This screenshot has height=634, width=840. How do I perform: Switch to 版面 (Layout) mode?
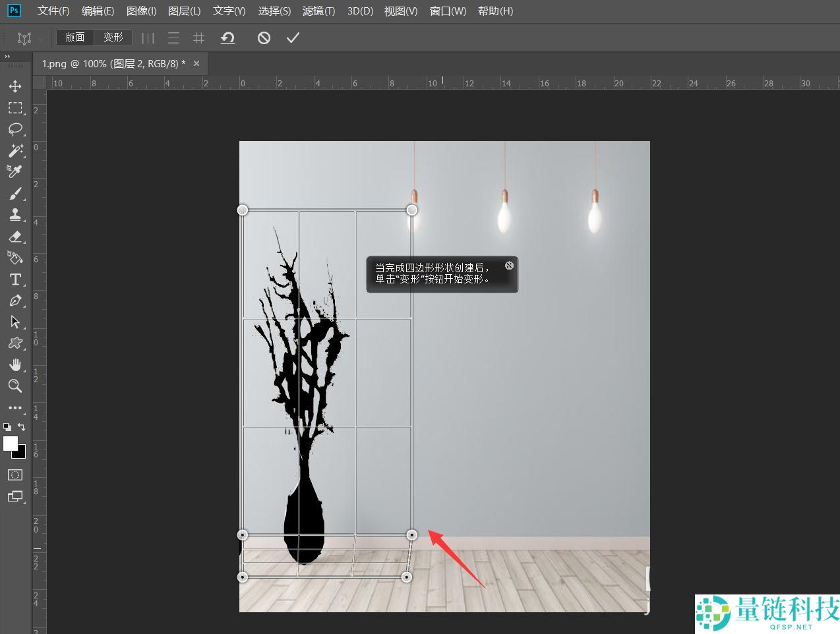pos(75,38)
